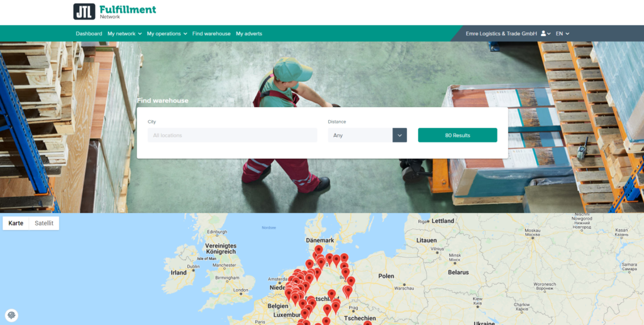Open the Distance dropdown showing Any
The height and width of the screenshot is (325, 644).
coord(367,135)
